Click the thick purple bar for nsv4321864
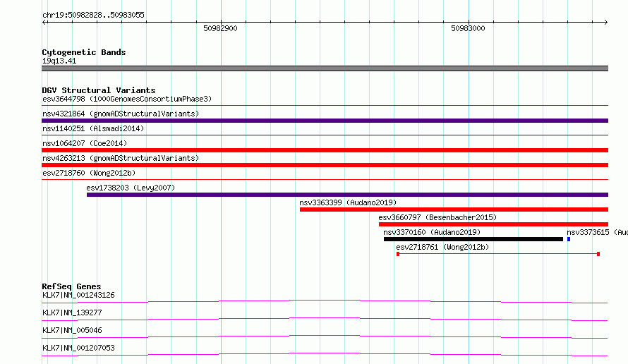 325,121
